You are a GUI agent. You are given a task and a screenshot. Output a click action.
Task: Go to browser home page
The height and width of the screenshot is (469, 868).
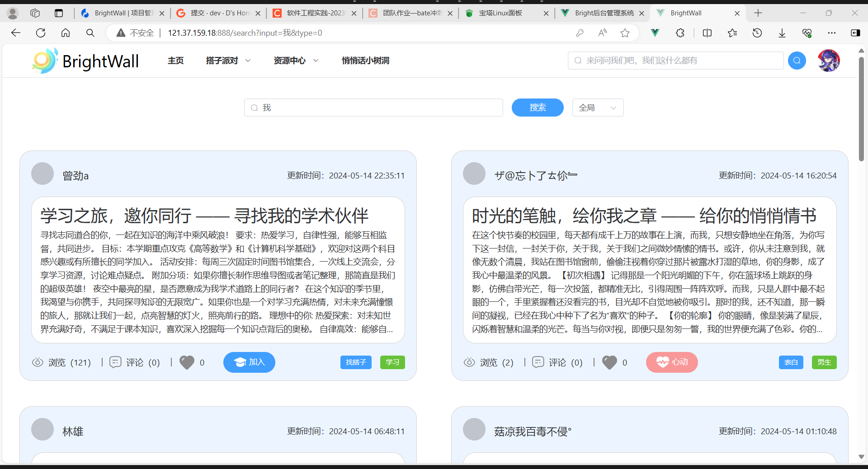click(x=66, y=33)
